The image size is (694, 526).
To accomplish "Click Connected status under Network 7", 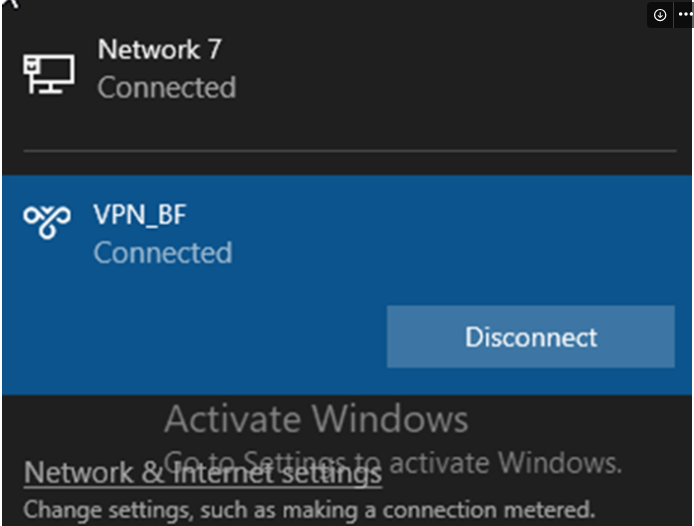I will tap(166, 88).
